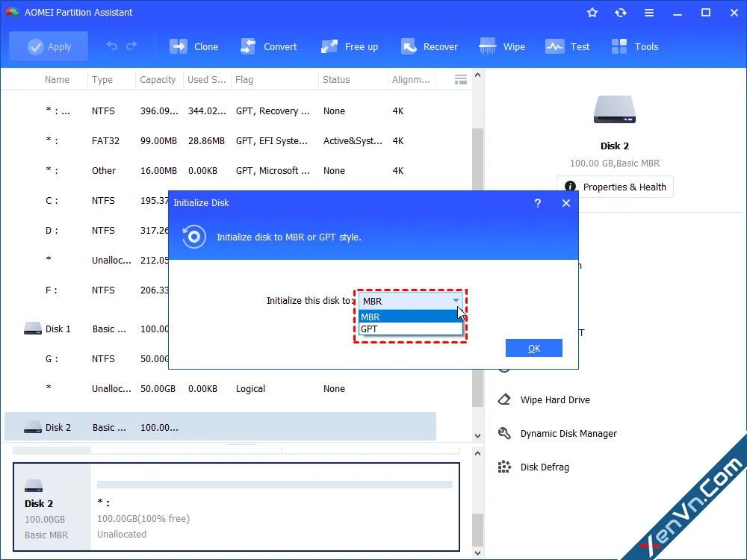Sort by Alignment column header
747x560 pixels.
(x=411, y=80)
